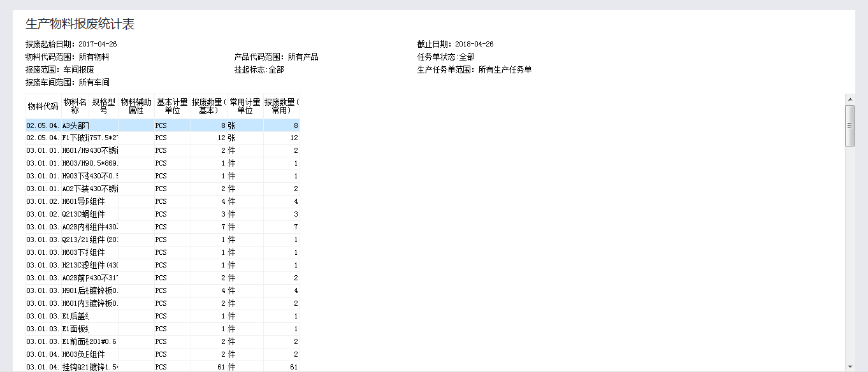Viewport: 868px width, 372px height.
Task: Click the 生产任务单范围 所有生产任务单 label
Action: pos(474,69)
